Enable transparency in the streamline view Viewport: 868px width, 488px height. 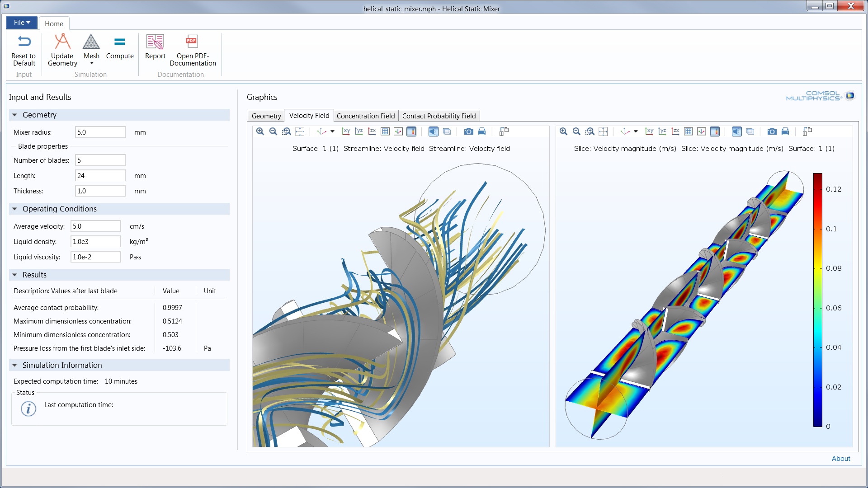(448, 131)
